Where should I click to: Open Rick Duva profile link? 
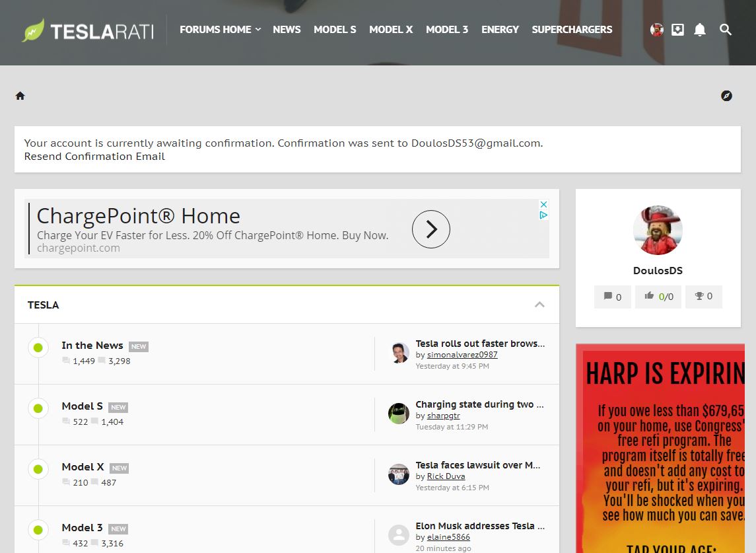[446, 476]
